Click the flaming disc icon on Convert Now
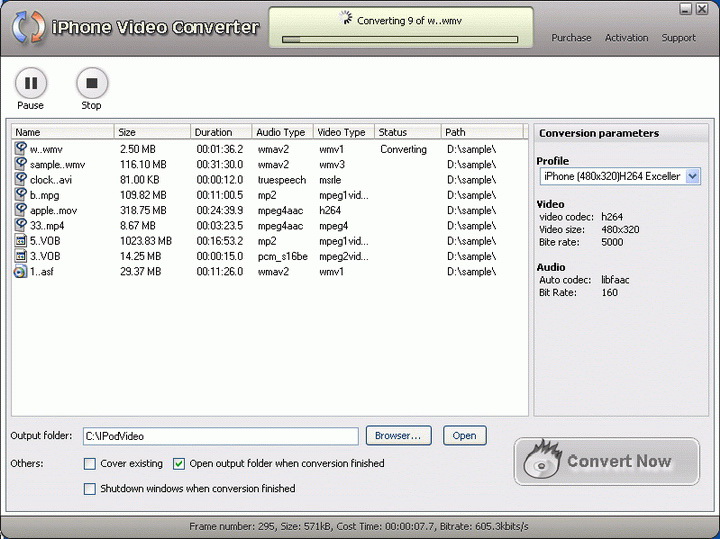The width and height of the screenshot is (720, 539). 542,459
